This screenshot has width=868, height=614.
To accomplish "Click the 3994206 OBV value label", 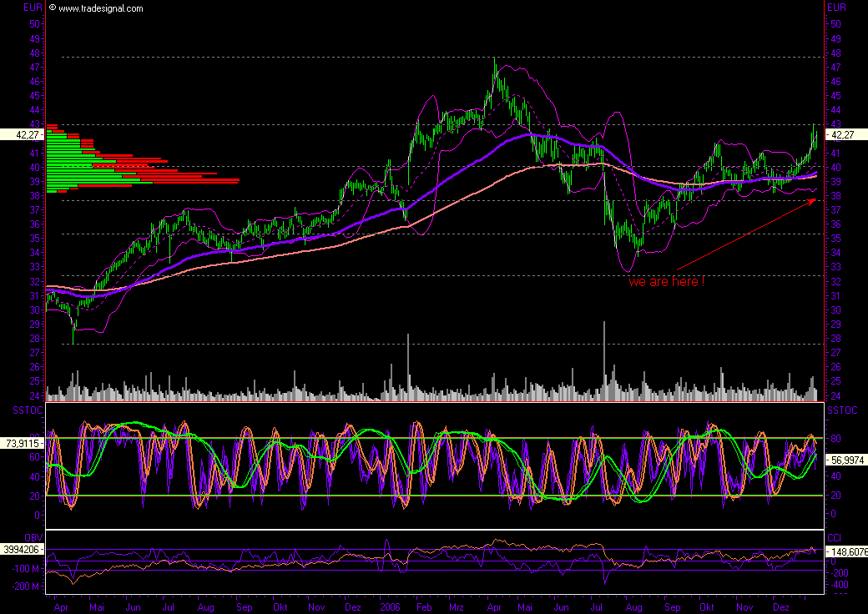I will (22, 551).
